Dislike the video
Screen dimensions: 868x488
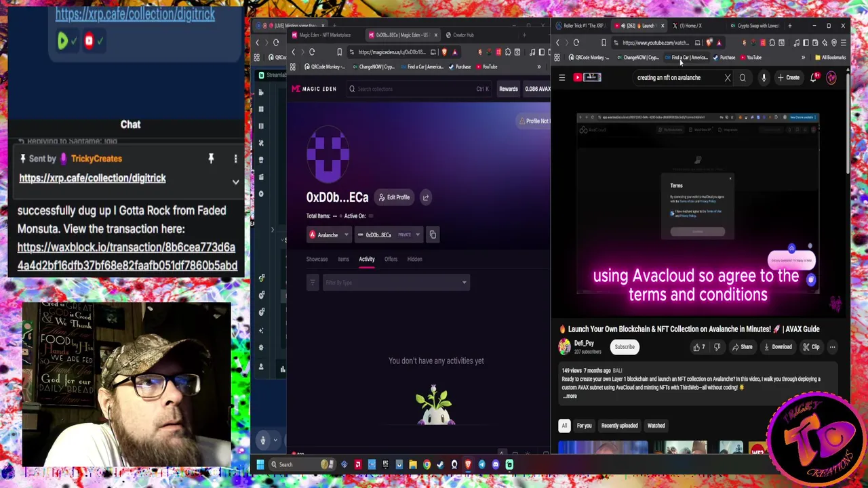click(x=717, y=347)
